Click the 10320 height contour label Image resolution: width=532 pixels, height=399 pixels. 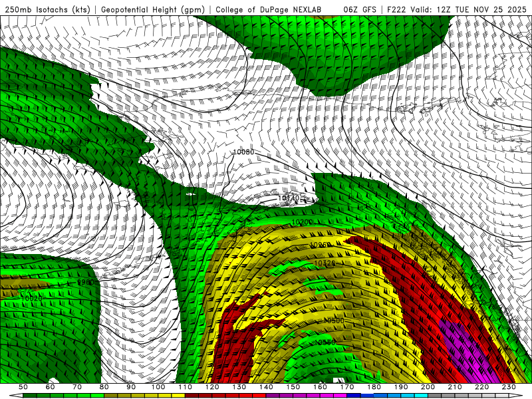click(x=325, y=263)
